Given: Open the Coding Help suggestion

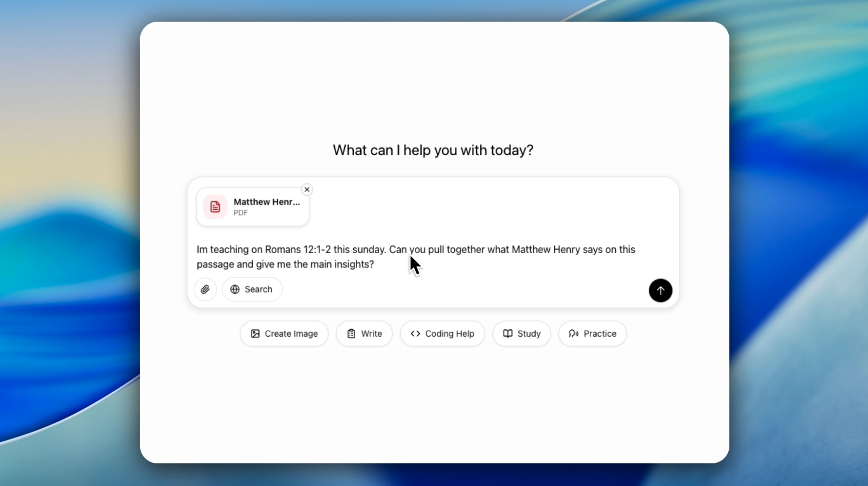Looking at the screenshot, I should 443,333.
